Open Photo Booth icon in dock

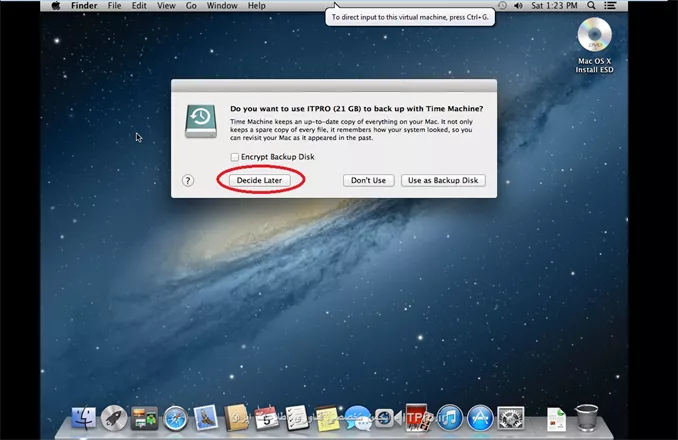point(419,418)
